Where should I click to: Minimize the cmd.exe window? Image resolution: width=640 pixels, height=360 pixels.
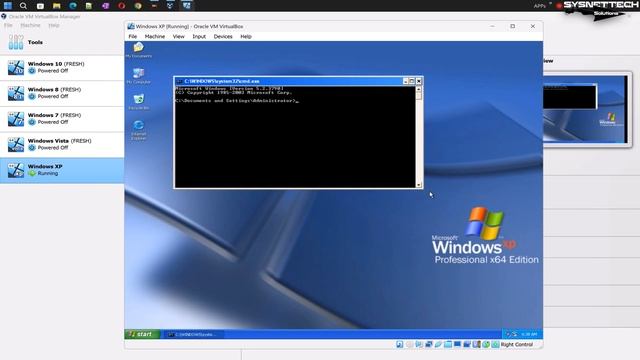click(x=405, y=81)
